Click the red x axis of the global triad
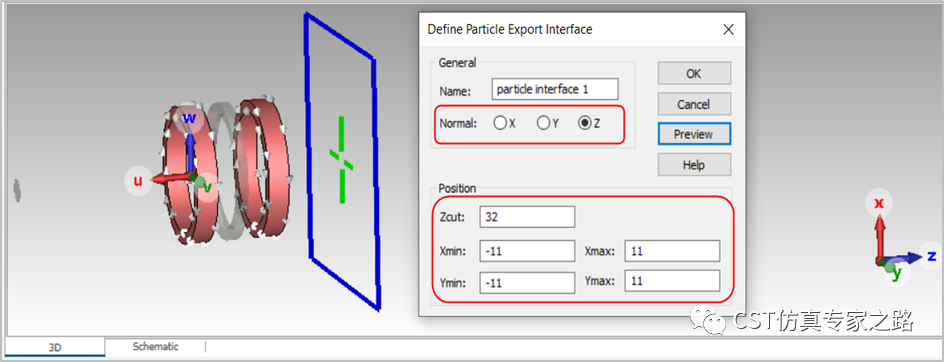Screen dimensions: 944x362 click(x=879, y=204)
